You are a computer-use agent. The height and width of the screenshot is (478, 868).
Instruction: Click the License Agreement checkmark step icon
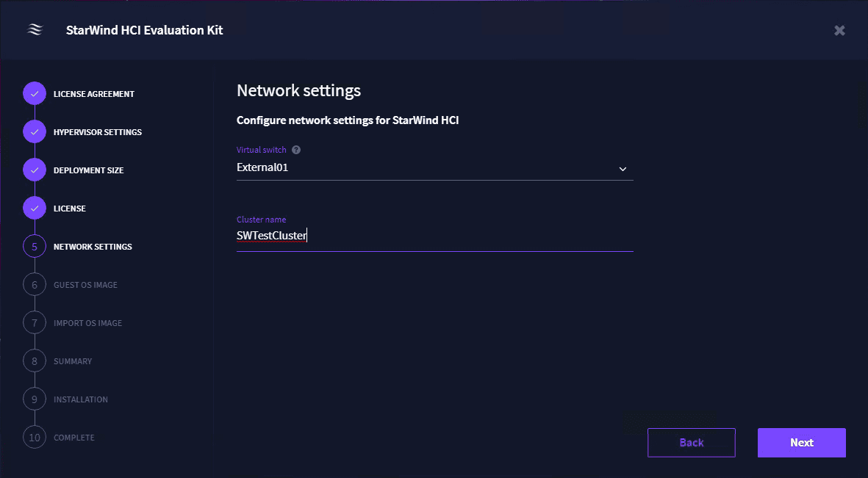(x=35, y=94)
